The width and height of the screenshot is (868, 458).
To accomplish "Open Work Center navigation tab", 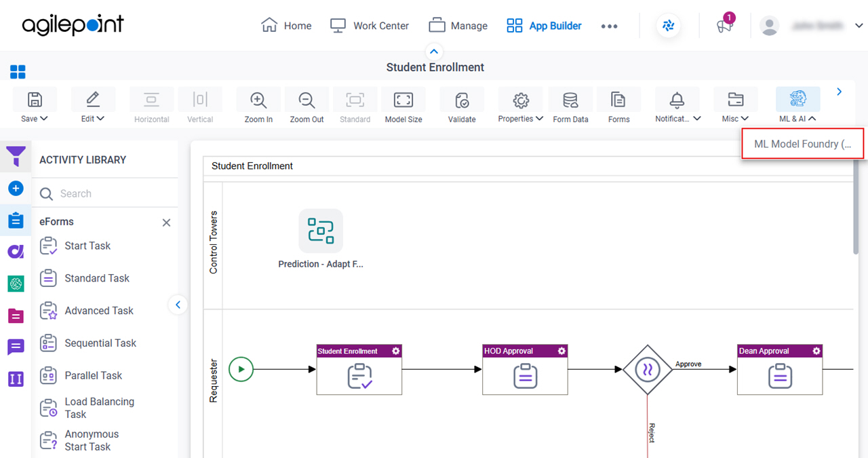I will (369, 26).
